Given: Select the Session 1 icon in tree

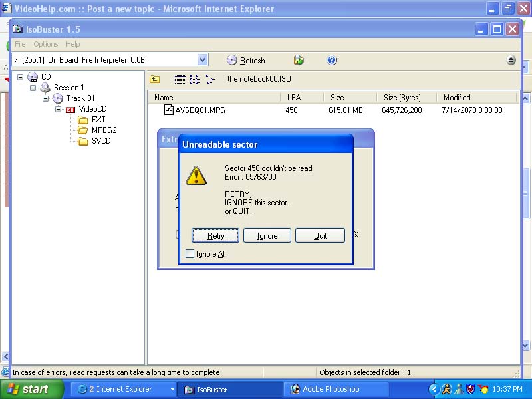Looking at the screenshot, I should (45, 88).
